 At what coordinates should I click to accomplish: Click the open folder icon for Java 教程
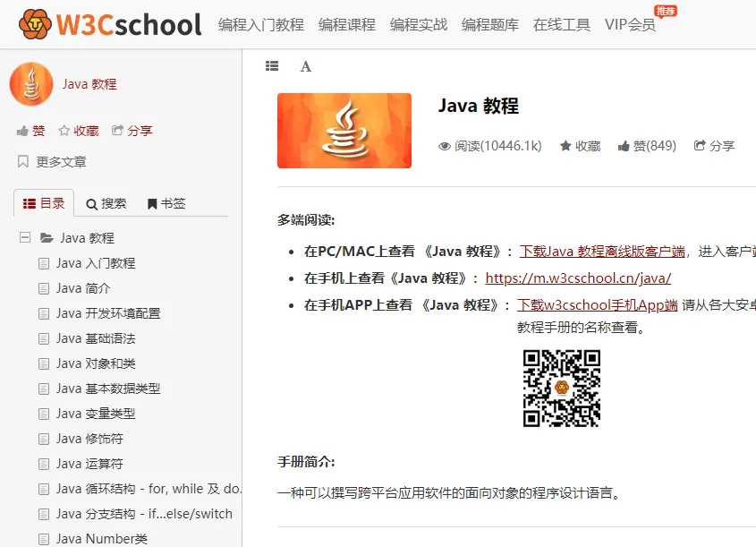coord(47,238)
